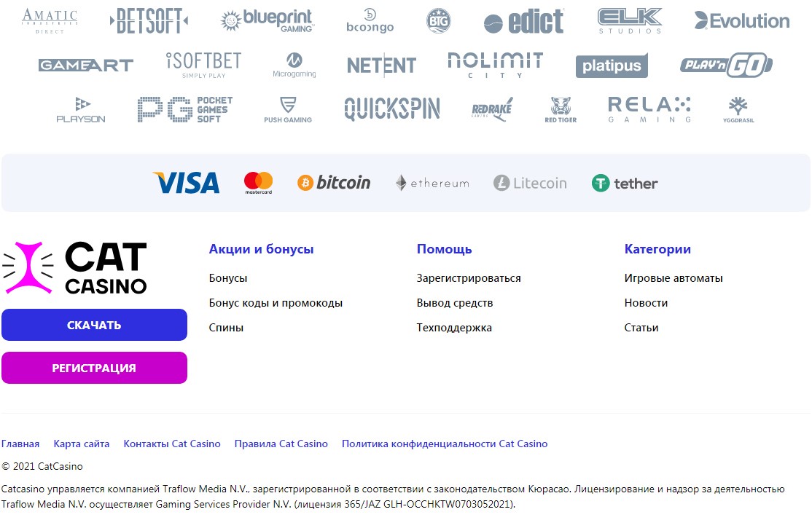Select the Tether logo
Viewport: 812px width, 520px height.
[625, 183]
